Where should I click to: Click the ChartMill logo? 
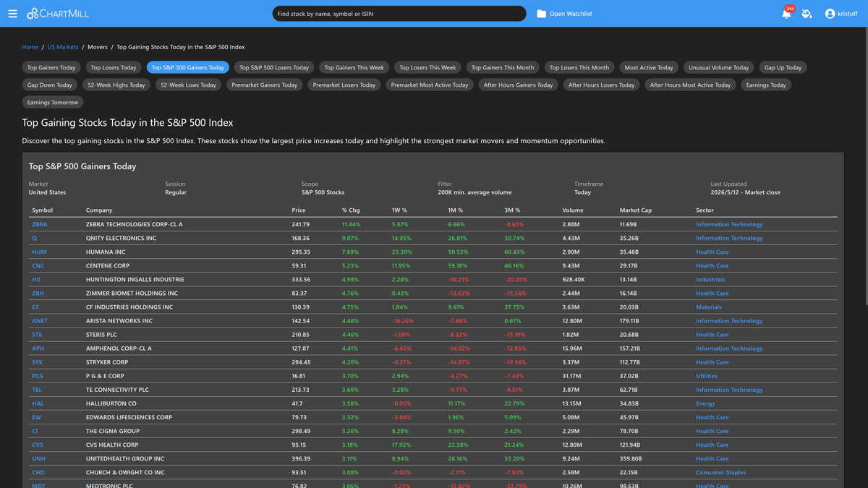pos(58,14)
